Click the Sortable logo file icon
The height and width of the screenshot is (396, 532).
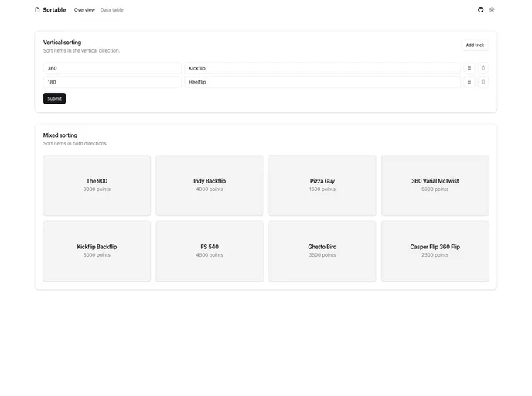(x=37, y=10)
